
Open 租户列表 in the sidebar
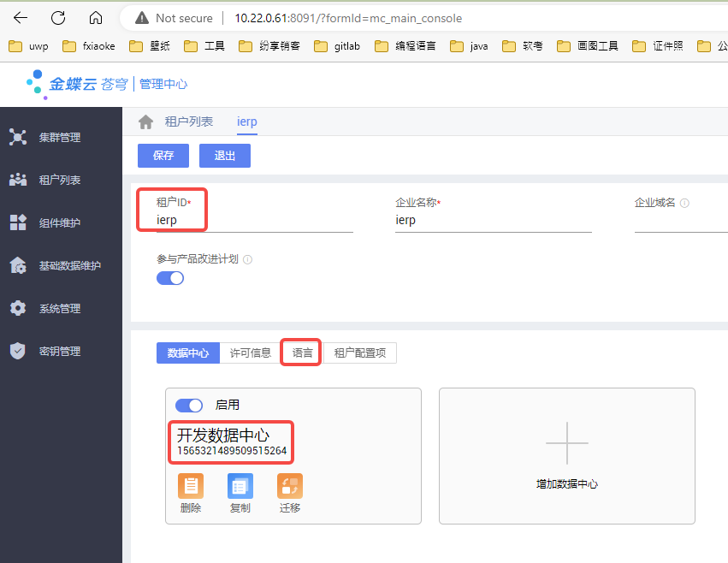pos(61,180)
